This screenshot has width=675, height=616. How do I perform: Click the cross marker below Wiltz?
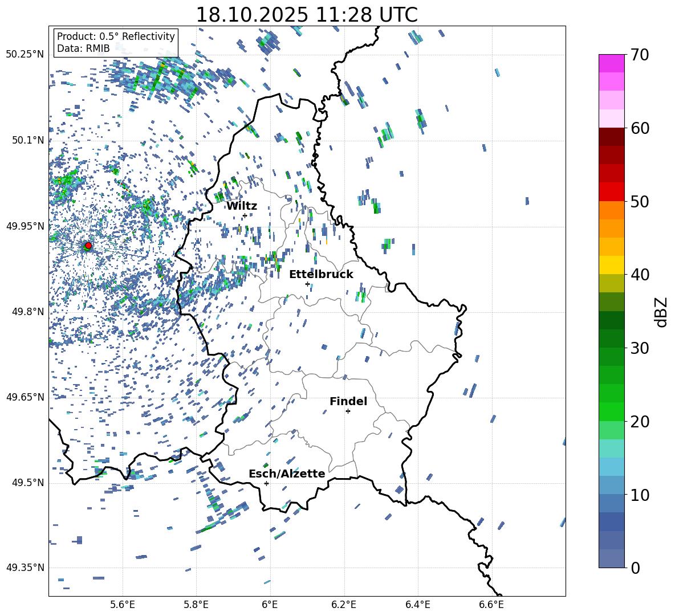point(245,215)
